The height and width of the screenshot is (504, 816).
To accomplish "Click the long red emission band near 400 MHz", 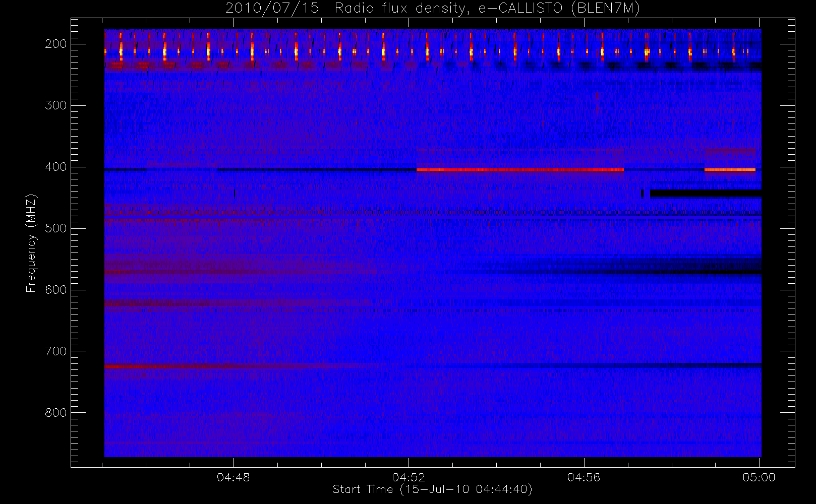I will click(520, 170).
